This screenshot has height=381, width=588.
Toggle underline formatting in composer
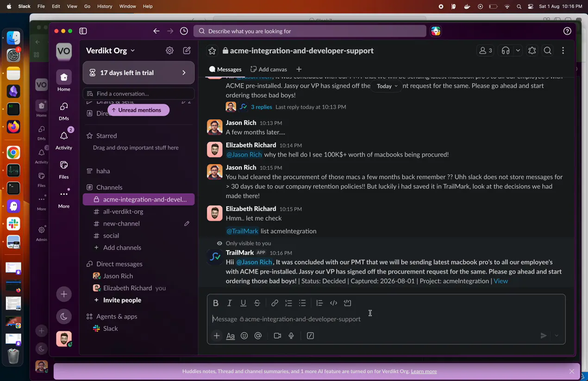pyautogui.click(x=243, y=303)
